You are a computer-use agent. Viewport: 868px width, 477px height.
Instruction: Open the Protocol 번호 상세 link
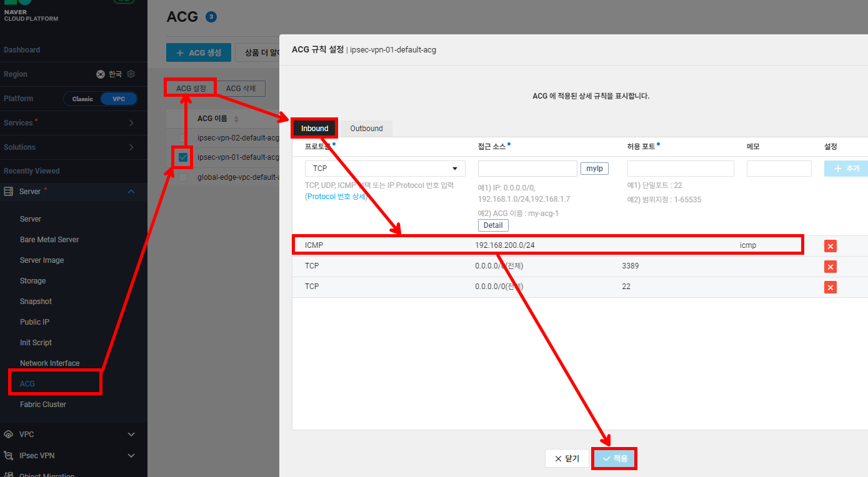[336, 197]
